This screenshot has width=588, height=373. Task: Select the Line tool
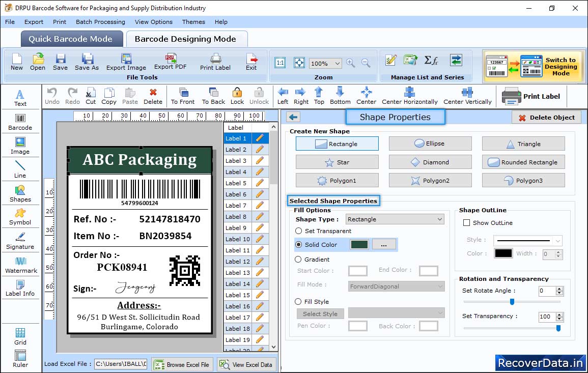point(20,169)
